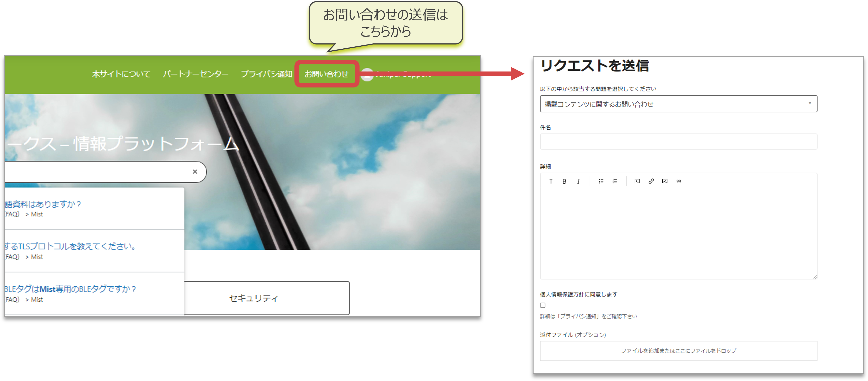Screen dimensions: 868x381
Task: Open the problem type selection dropdown
Action: pos(810,104)
